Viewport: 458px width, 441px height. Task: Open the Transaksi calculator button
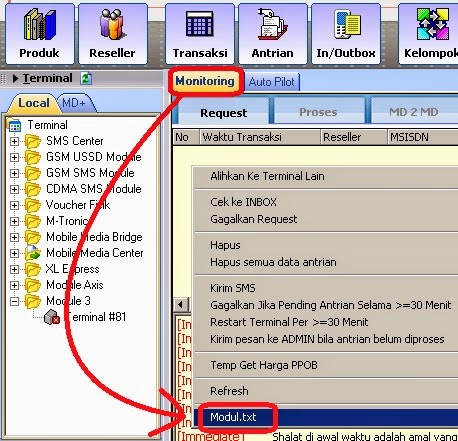tap(200, 33)
